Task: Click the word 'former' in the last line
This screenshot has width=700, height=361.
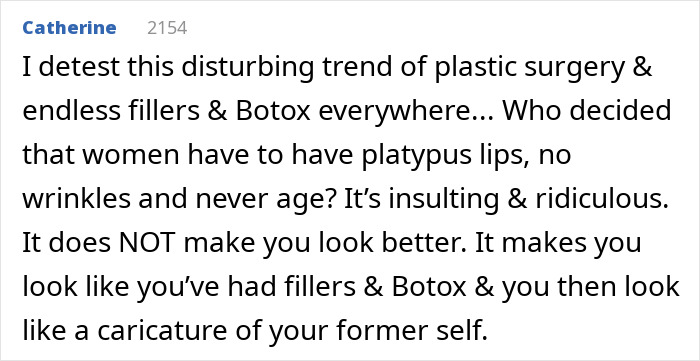Action: coord(380,331)
